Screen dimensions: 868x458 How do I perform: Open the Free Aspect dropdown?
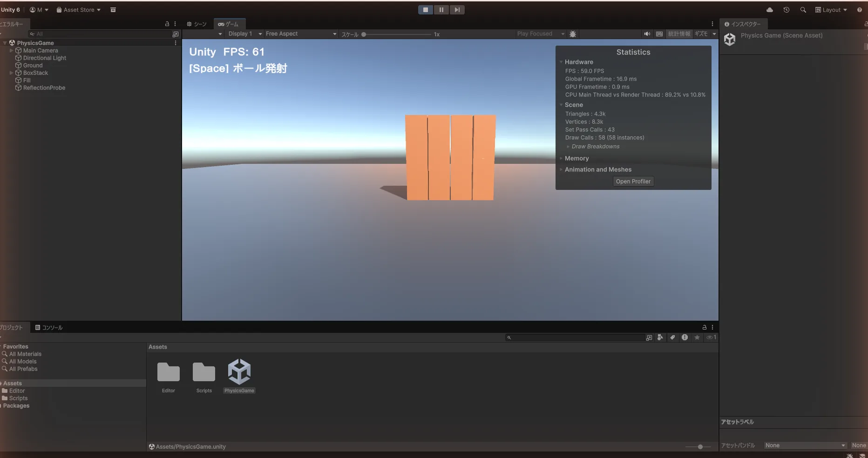click(301, 34)
